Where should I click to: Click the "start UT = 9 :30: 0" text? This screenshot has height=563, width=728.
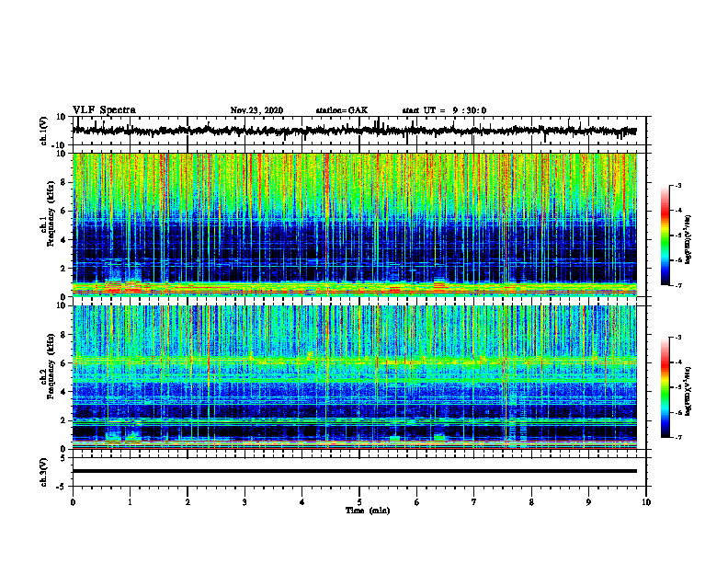click(x=444, y=110)
